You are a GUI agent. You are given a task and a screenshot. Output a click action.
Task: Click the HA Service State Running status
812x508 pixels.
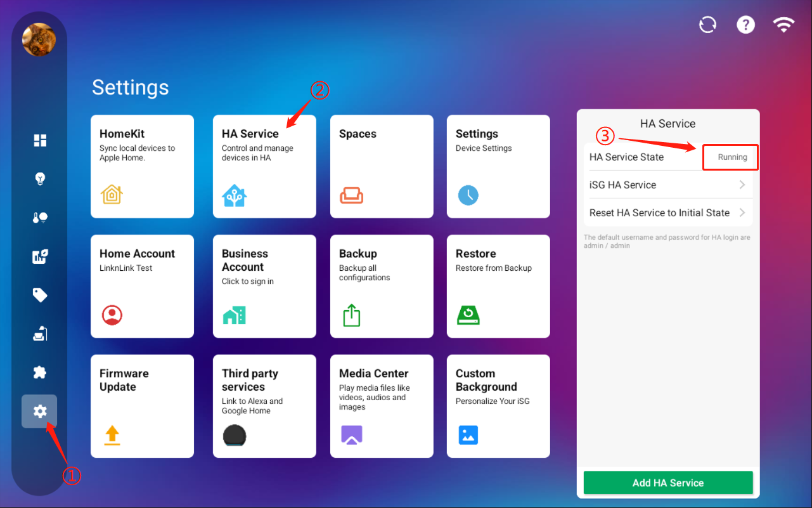click(x=731, y=157)
